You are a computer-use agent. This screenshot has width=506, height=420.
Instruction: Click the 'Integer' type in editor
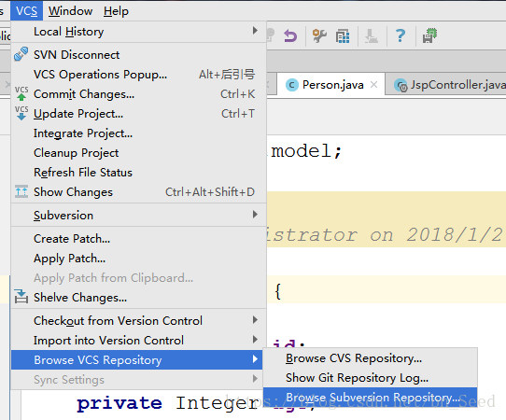click(218, 403)
